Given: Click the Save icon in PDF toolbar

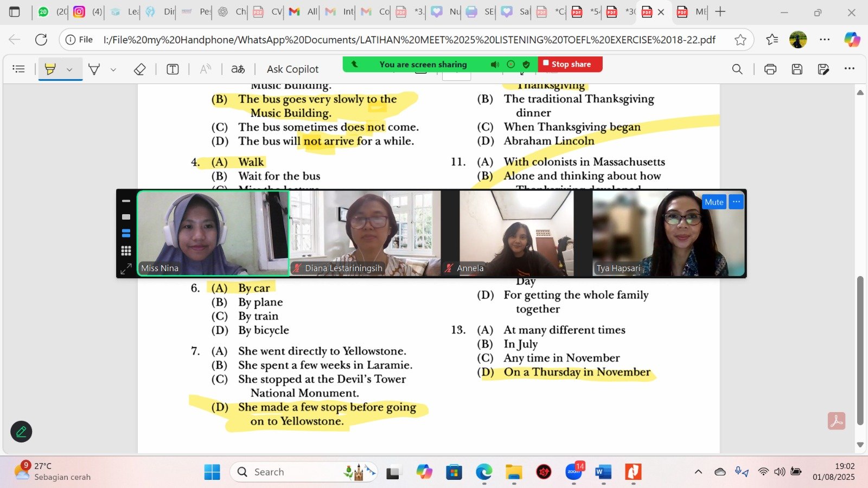Looking at the screenshot, I should (x=797, y=69).
